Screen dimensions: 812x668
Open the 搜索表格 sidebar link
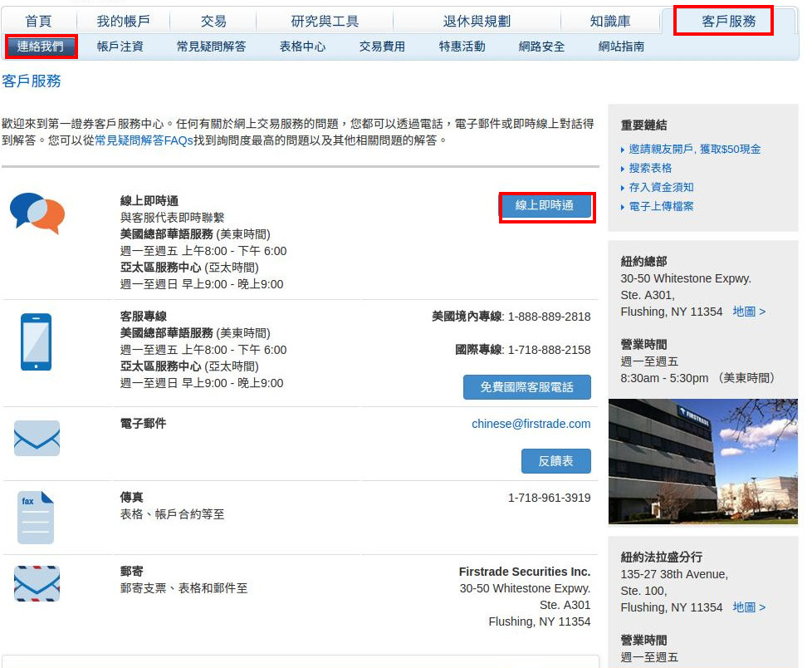[x=650, y=169]
